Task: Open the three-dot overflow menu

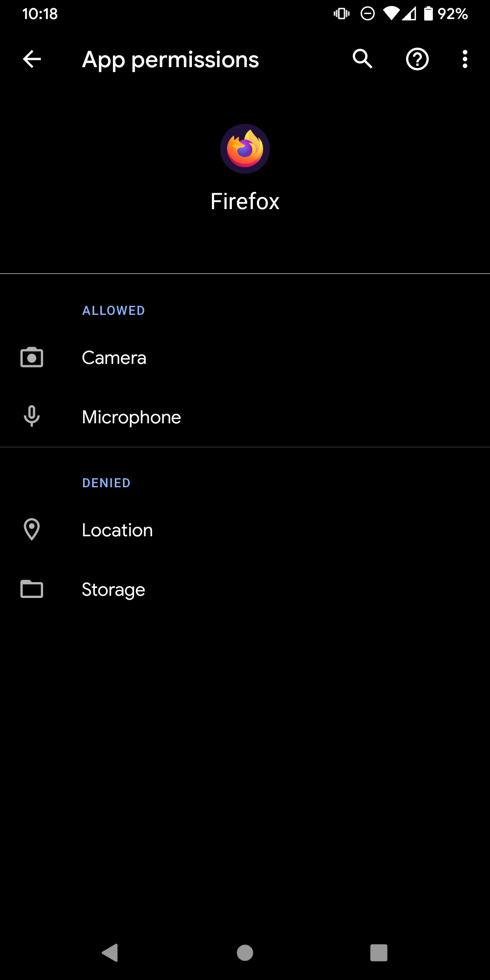Action: [x=465, y=59]
